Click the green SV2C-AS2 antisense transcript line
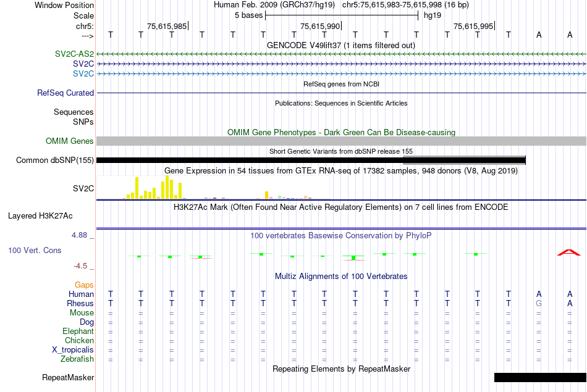The width and height of the screenshot is (587, 392). [x=341, y=54]
